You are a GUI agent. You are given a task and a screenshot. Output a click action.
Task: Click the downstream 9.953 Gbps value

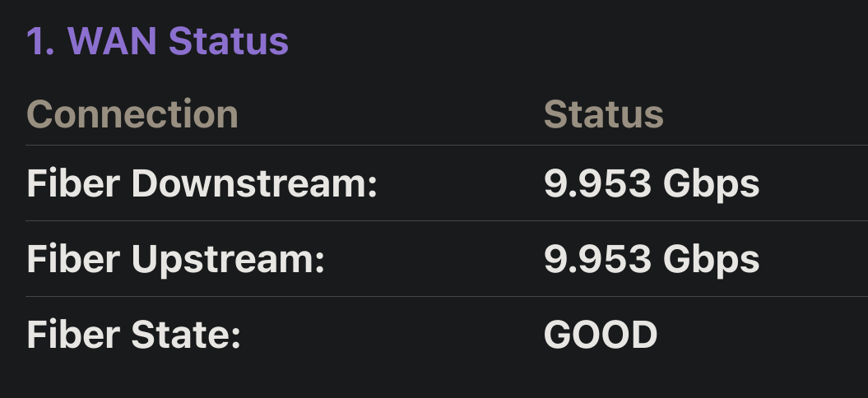[x=652, y=183]
